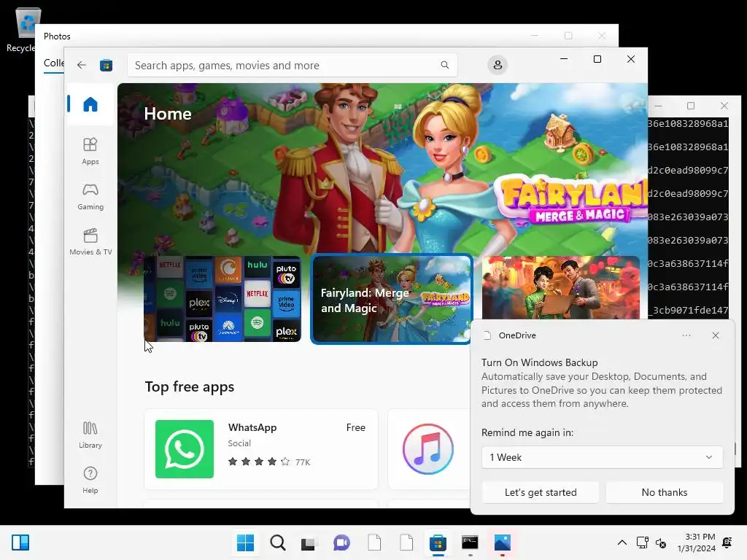Expand the Remind me again dropdown
This screenshot has width=747, height=560.
tap(602, 457)
